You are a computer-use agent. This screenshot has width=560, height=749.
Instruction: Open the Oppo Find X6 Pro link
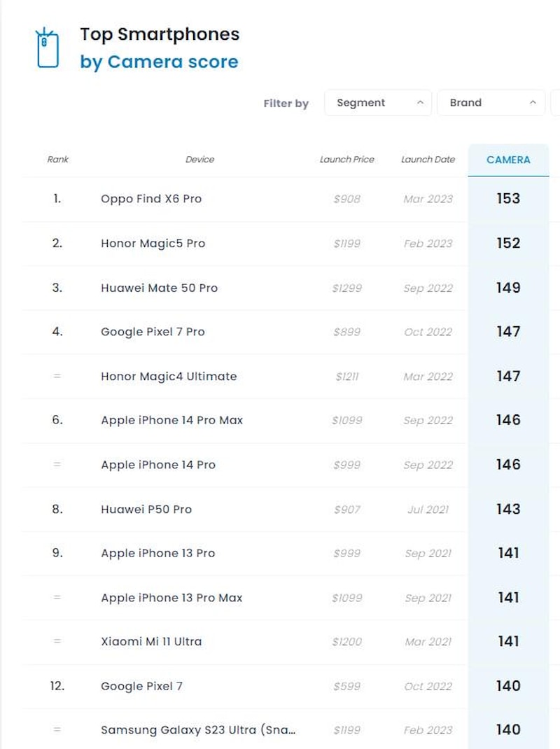pyautogui.click(x=151, y=199)
